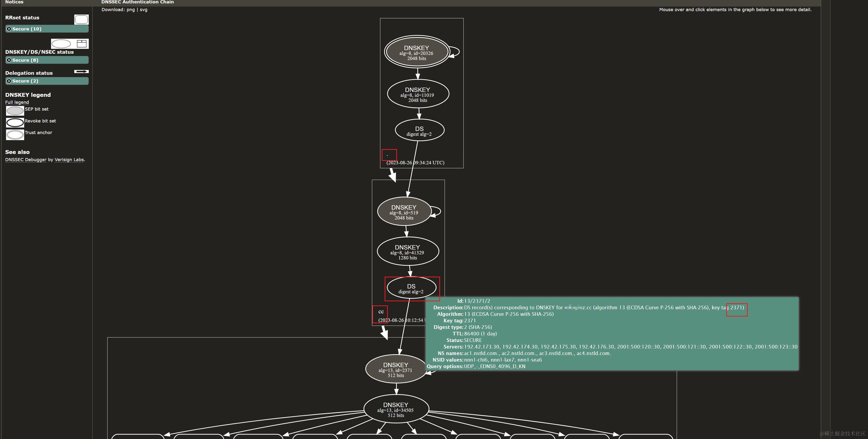Click DNSKEY node id=519
The width and height of the screenshot is (868, 439).
coord(404,212)
